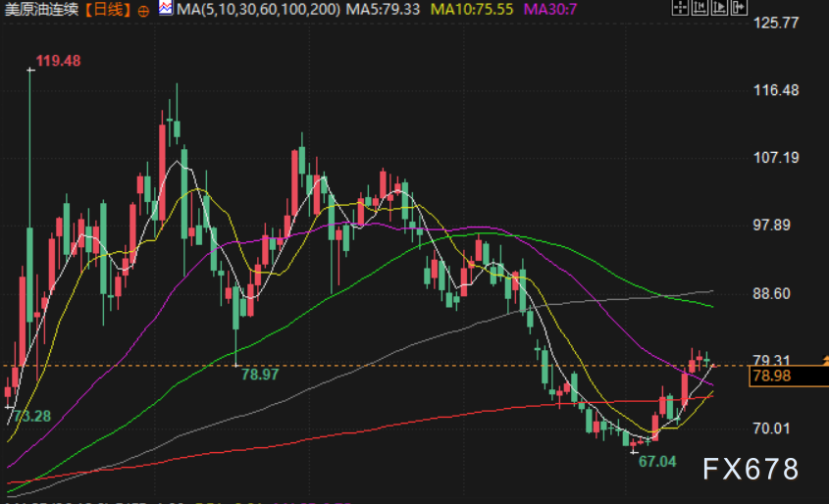Click the yellow MA10:75.55 label
The width and height of the screenshot is (829, 504).
[472, 10]
